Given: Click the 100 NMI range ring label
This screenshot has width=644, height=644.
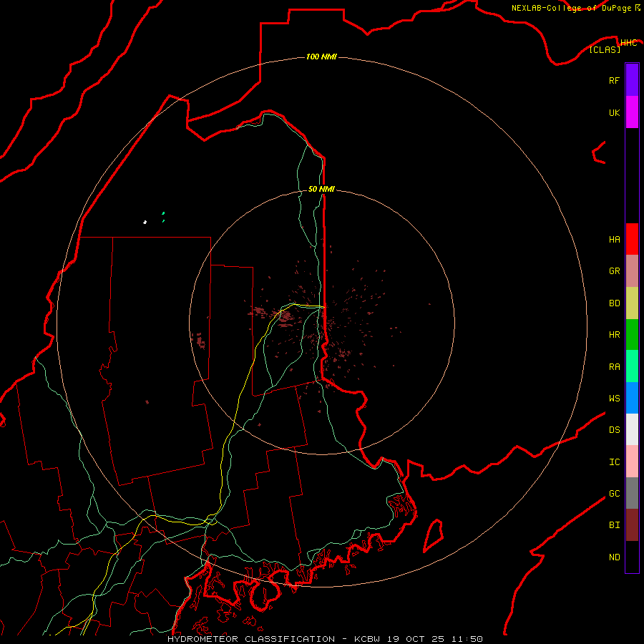Looking at the screenshot, I should tap(321, 57).
